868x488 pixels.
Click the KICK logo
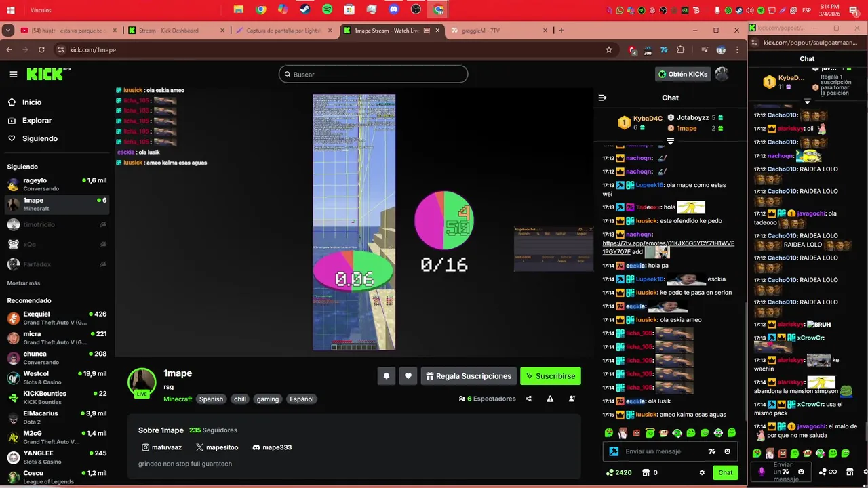(48, 74)
